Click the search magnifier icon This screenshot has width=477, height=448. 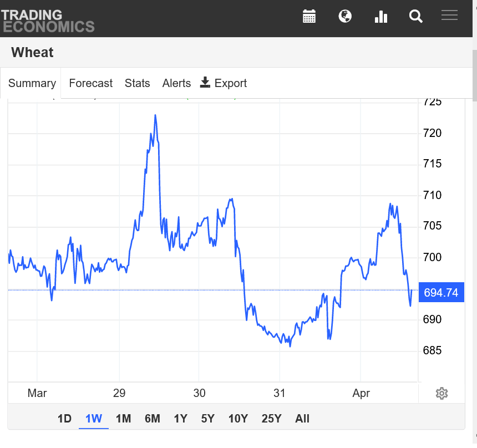pos(416,17)
